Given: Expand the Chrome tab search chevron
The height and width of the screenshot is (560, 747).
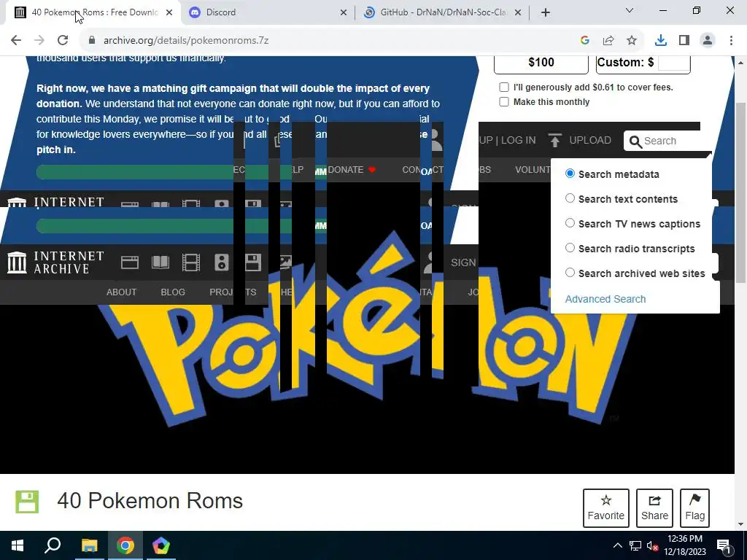Looking at the screenshot, I should point(630,10).
